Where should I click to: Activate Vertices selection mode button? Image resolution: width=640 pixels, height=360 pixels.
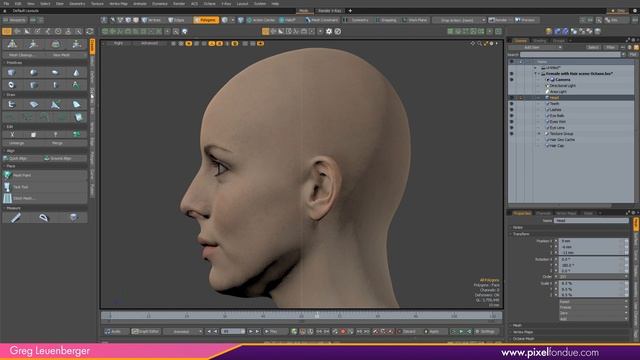[x=152, y=20]
